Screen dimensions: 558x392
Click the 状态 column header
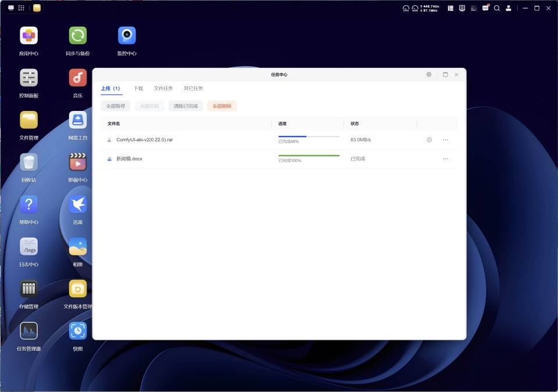355,124
